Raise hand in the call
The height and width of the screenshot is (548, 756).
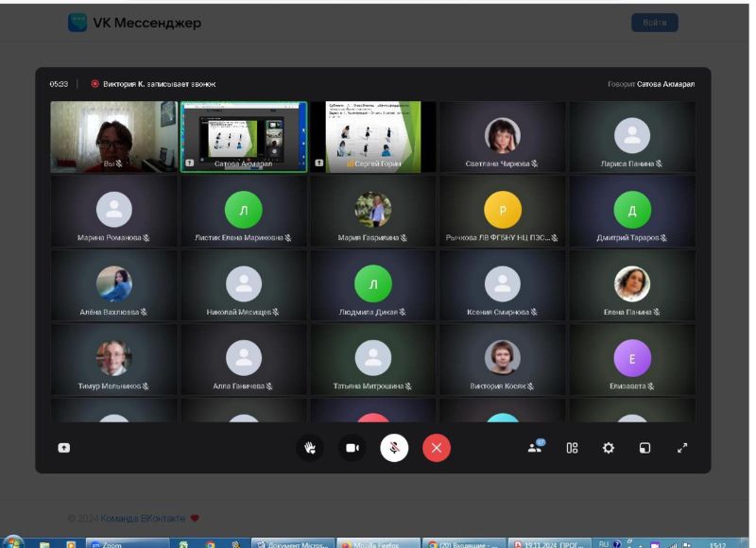click(x=309, y=448)
